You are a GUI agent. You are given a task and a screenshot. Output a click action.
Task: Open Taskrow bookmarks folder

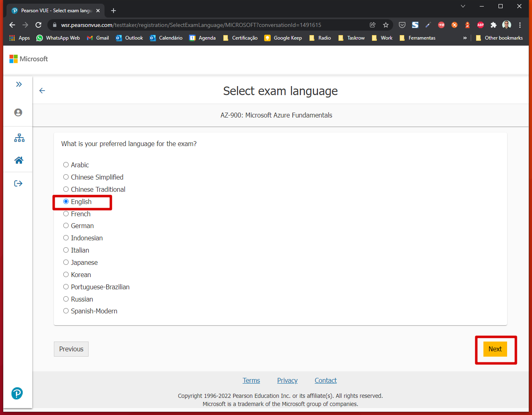[351, 38]
